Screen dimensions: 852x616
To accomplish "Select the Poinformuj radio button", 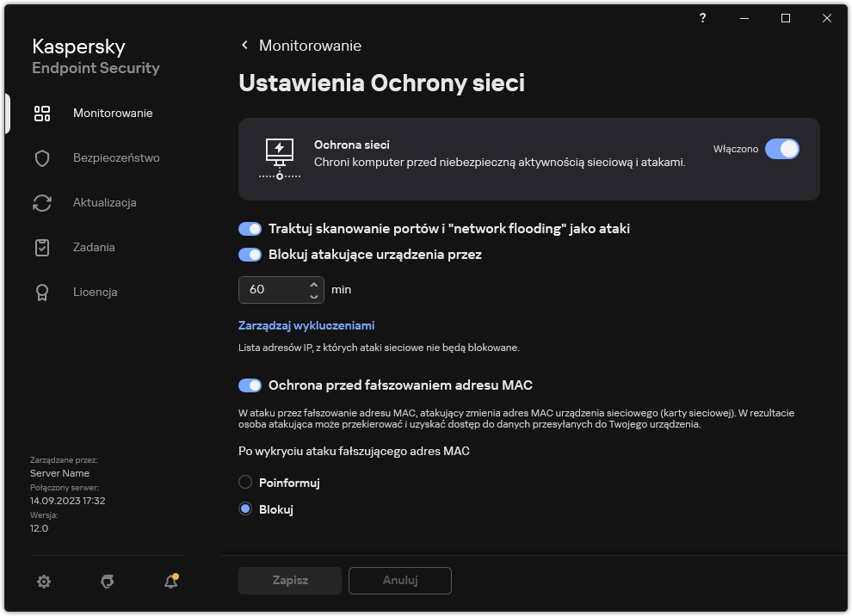I will pos(244,483).
